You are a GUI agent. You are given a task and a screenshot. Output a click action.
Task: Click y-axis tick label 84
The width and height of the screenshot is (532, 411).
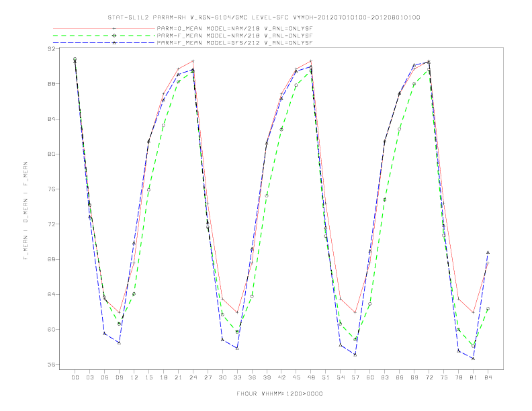tap(52, 119)
